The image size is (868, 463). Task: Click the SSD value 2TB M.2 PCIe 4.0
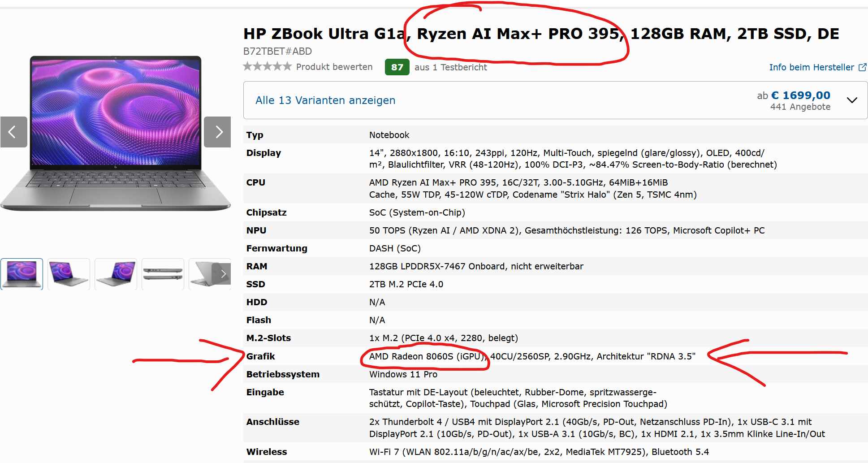pos(406,284)
